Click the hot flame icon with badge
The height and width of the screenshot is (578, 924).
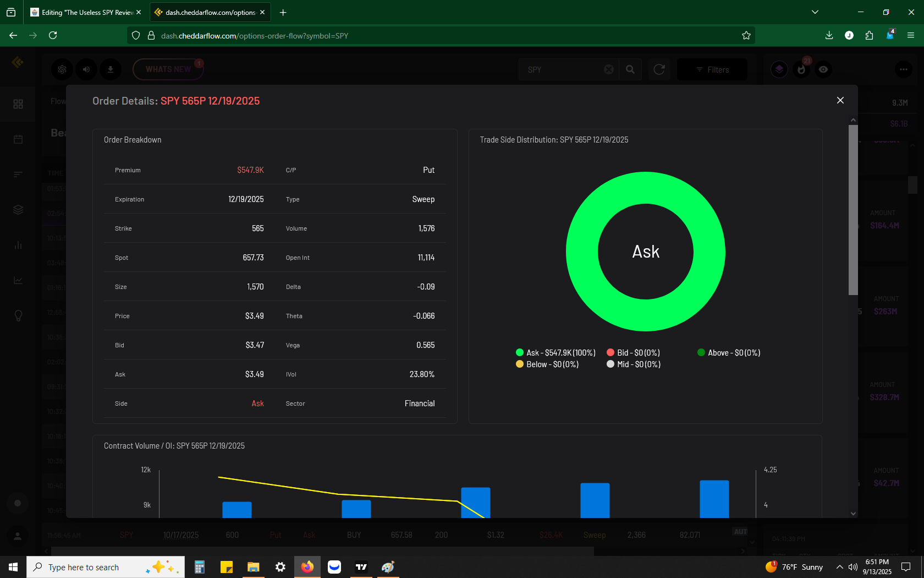coord(801,69)
